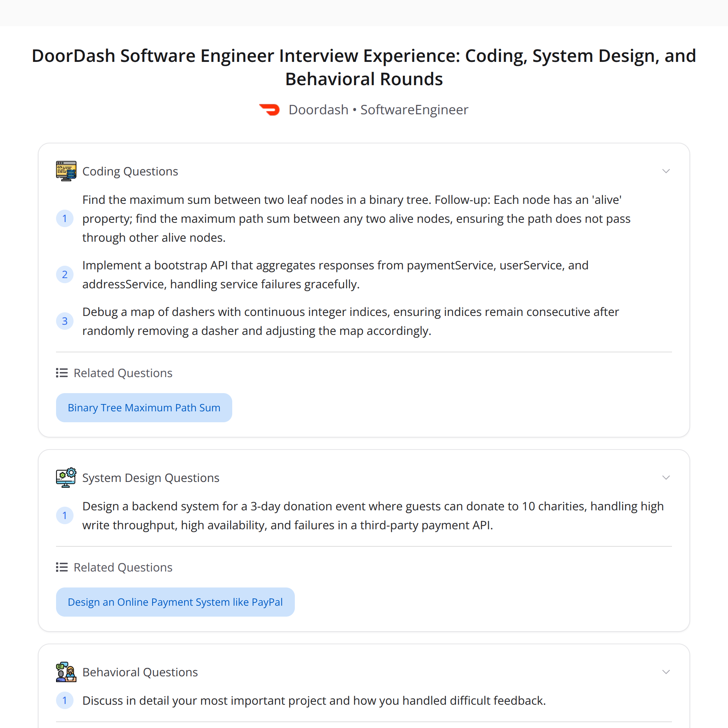Click the Behavioral Questions people icon
Image resolution: width=728 pixels, height=728 pixels.
66,672
